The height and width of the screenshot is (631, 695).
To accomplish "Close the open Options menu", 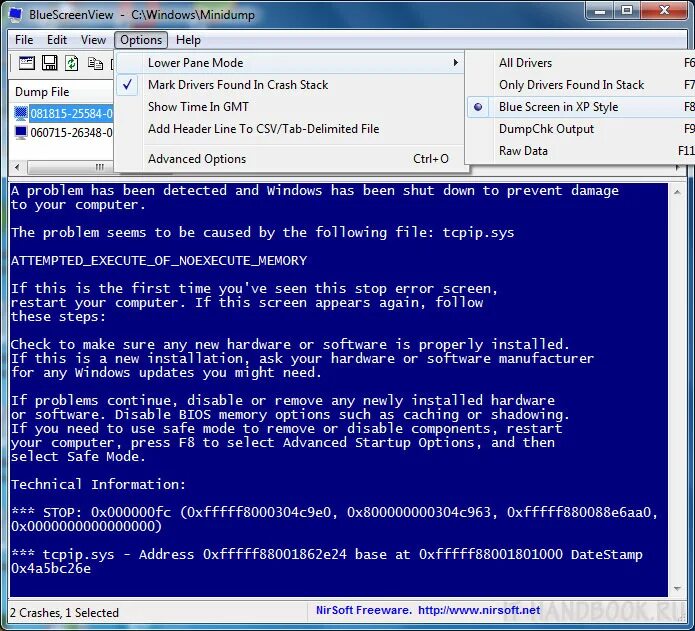I will 141,40.
